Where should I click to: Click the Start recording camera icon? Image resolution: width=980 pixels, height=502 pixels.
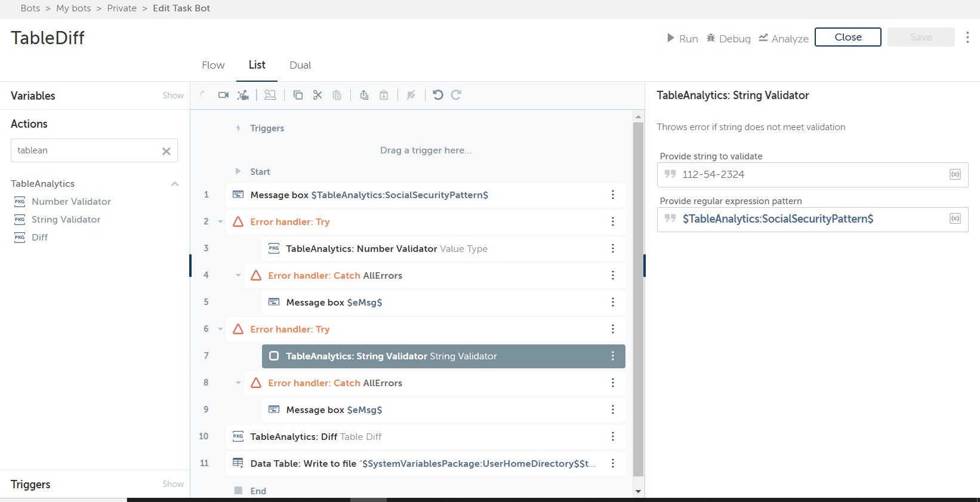click(223, 95)
